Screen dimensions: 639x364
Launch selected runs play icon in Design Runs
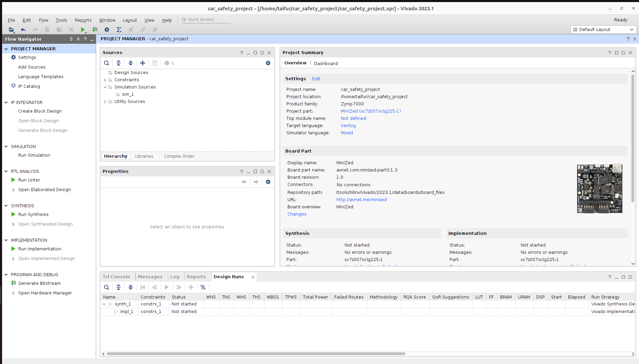coord(167,287)
